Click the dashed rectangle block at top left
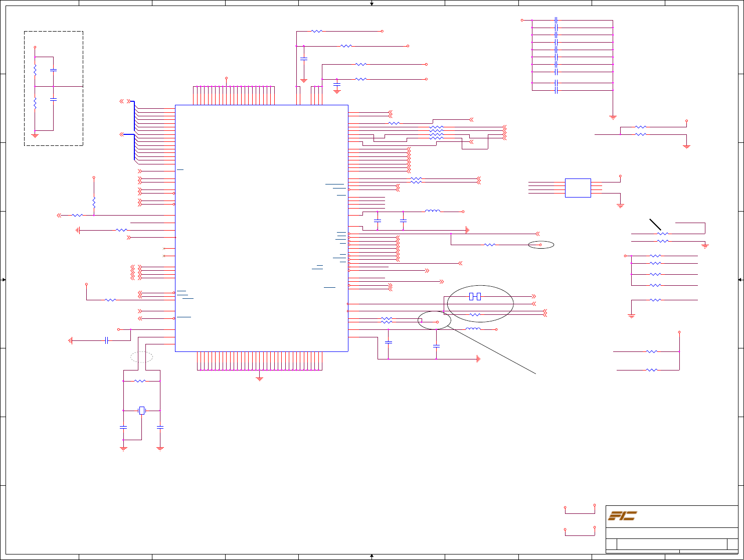Screen dimensions: 744x560 [54, 88]
